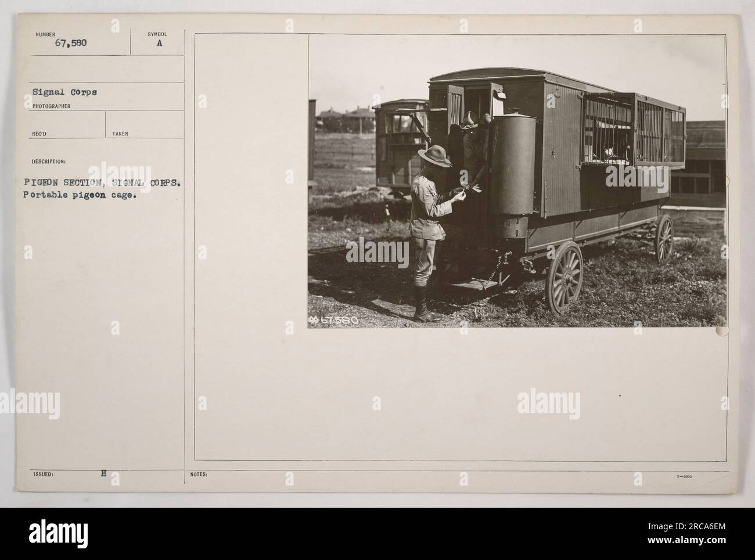Click the 'ISSUED:' label at bottom
The height and width of the screenshot is (560, 755).
tap(44, 475)
